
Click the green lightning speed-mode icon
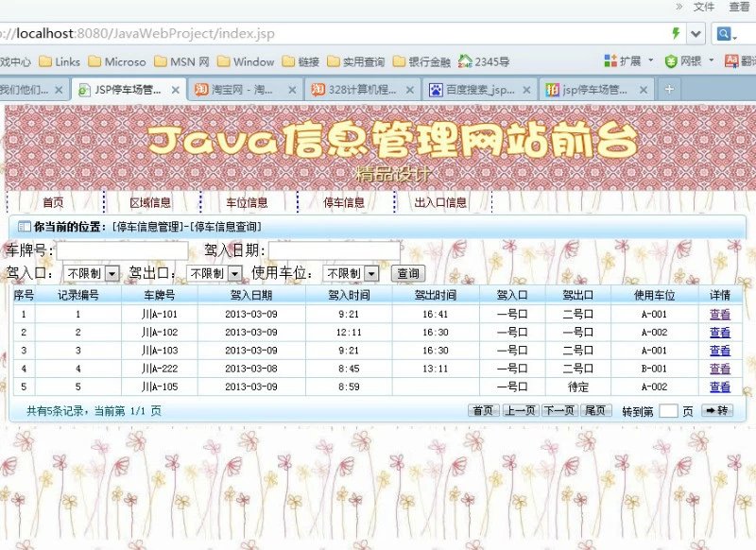[x=676, y=33]
